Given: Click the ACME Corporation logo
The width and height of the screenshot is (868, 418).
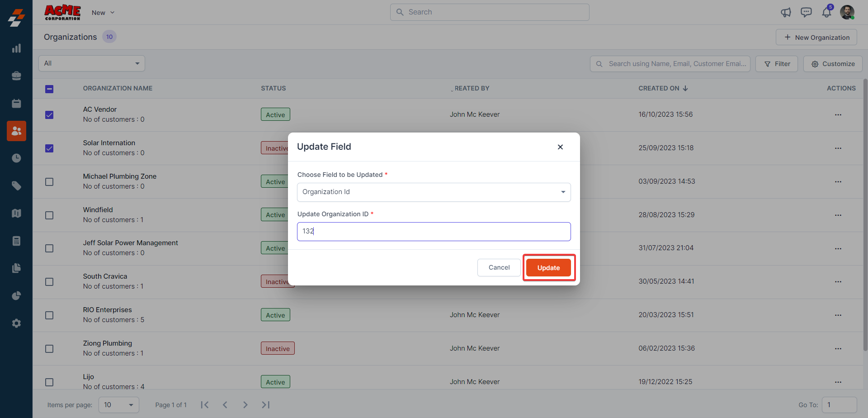Looking at the screenshot, I should pos(62,12).
